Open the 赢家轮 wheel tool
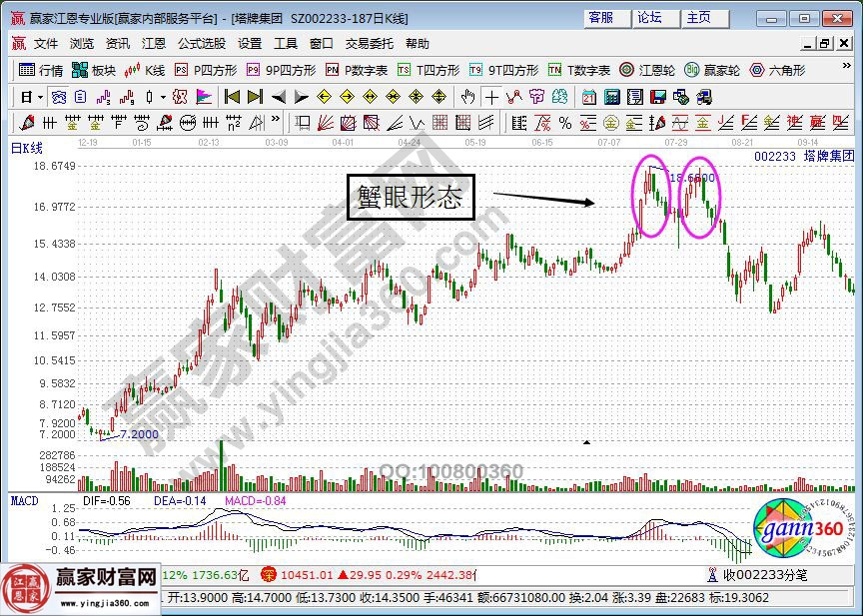 (713, 70)
